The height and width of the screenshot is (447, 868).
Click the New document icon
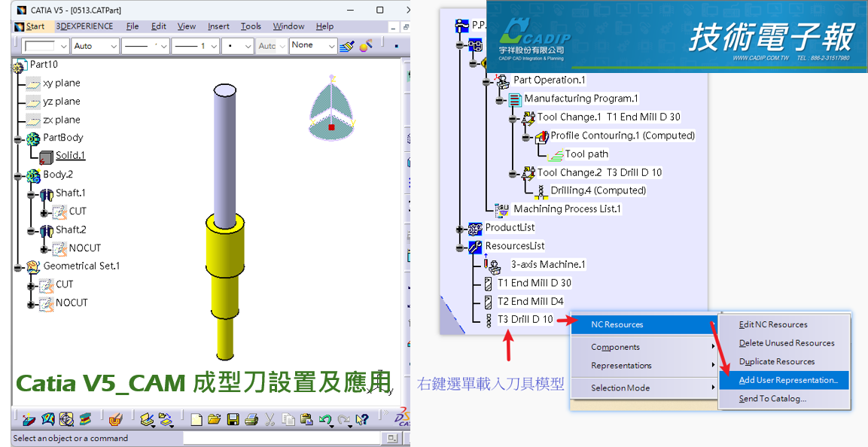pos(196,419)
